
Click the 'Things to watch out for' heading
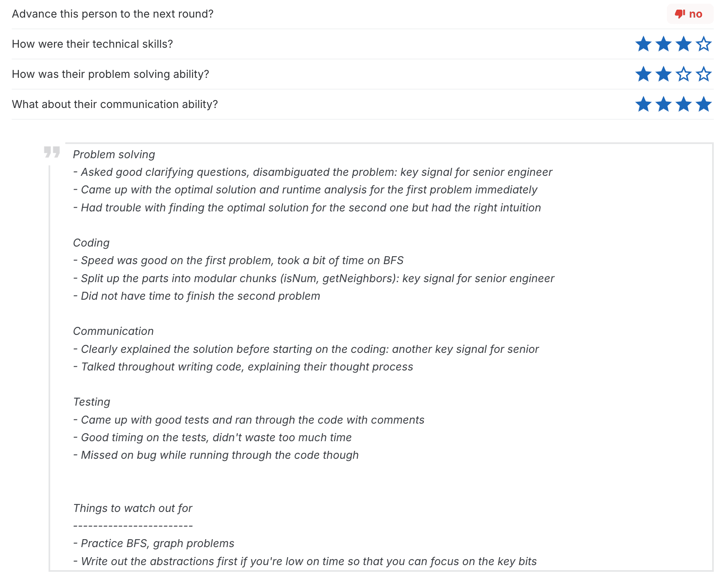click(x=133, y=508)
